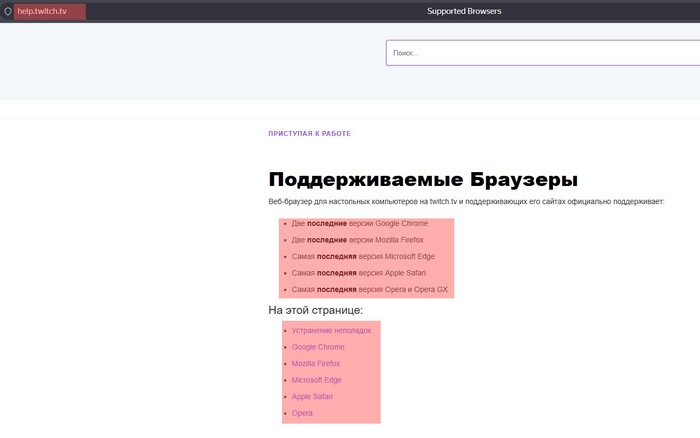
Task: Go to the Microsoft Edge anchor link
Action: point(316,380)
